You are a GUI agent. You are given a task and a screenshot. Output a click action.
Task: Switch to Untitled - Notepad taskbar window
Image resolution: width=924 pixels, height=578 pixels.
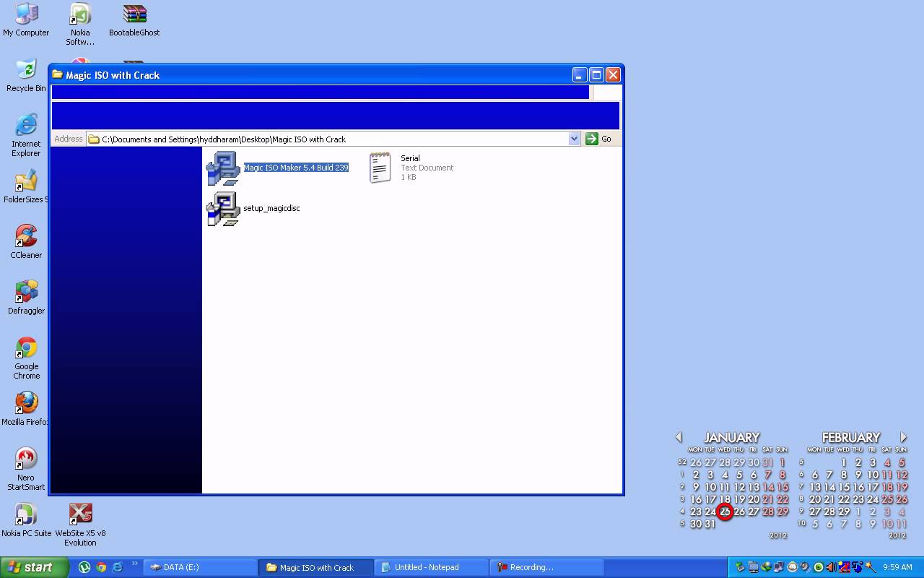click(x=432, y=567)
